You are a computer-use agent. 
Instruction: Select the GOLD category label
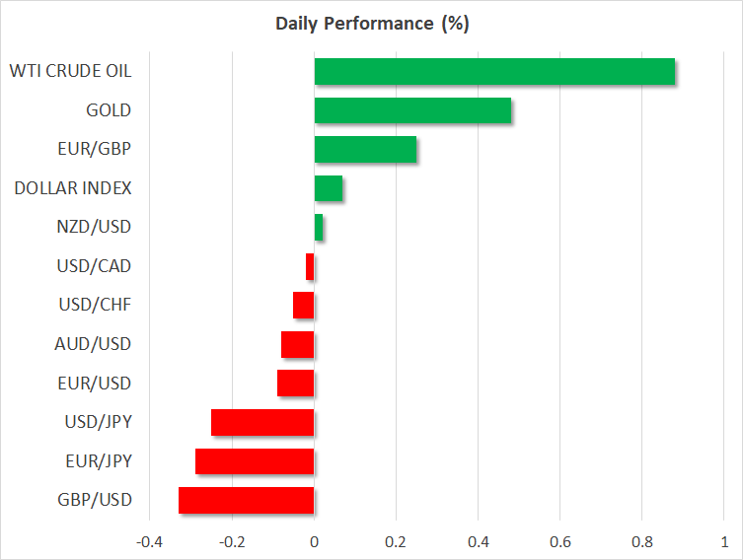(109, 110)
